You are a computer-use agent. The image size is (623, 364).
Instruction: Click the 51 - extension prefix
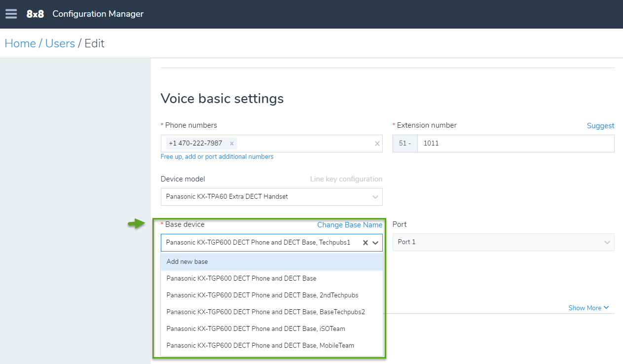[405, 144]
